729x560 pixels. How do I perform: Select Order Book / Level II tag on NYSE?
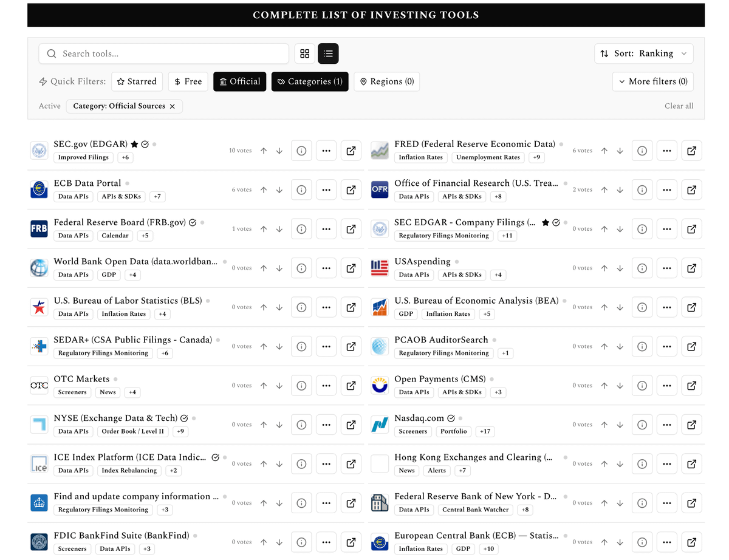click(x=133, y=431)
